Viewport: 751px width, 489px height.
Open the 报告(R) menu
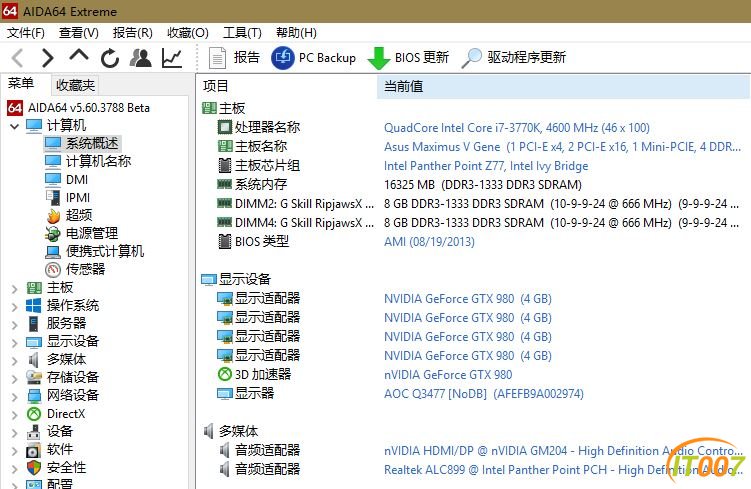click(x=133, y=33)
